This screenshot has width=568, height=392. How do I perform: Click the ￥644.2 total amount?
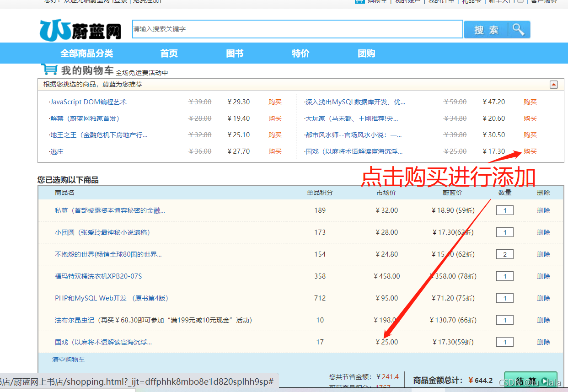(481, 380)
